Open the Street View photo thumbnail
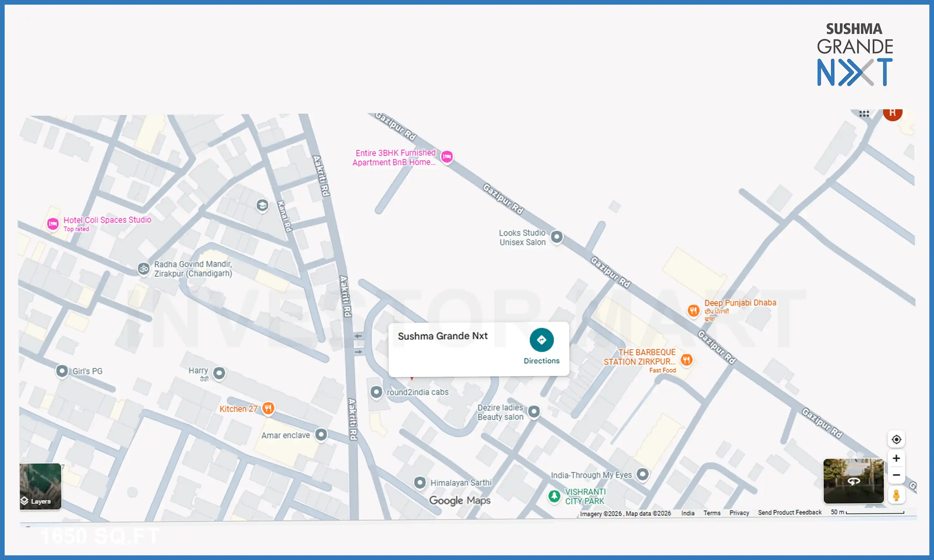The image size is (934, 560). [853, 481]
